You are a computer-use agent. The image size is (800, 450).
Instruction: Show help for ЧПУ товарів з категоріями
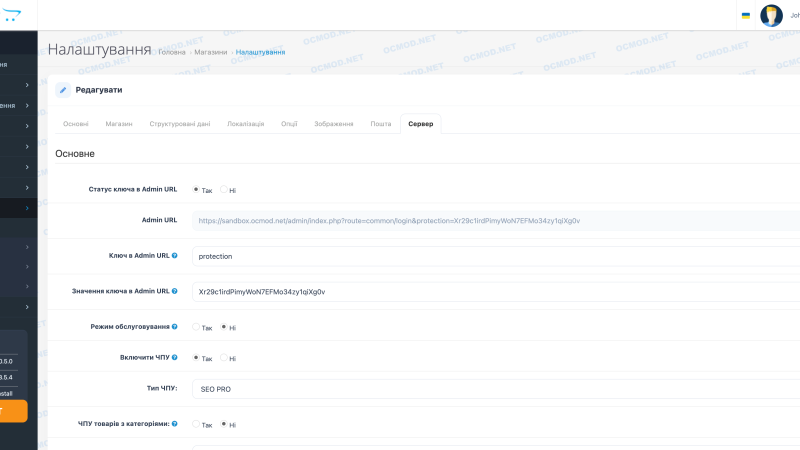[174, 424]
